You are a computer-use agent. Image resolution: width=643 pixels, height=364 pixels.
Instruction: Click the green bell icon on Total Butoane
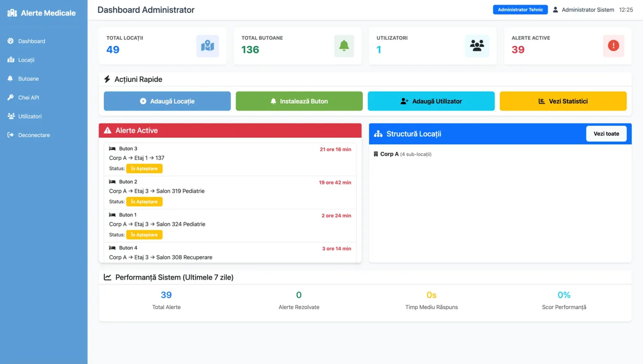coord(344,46)
